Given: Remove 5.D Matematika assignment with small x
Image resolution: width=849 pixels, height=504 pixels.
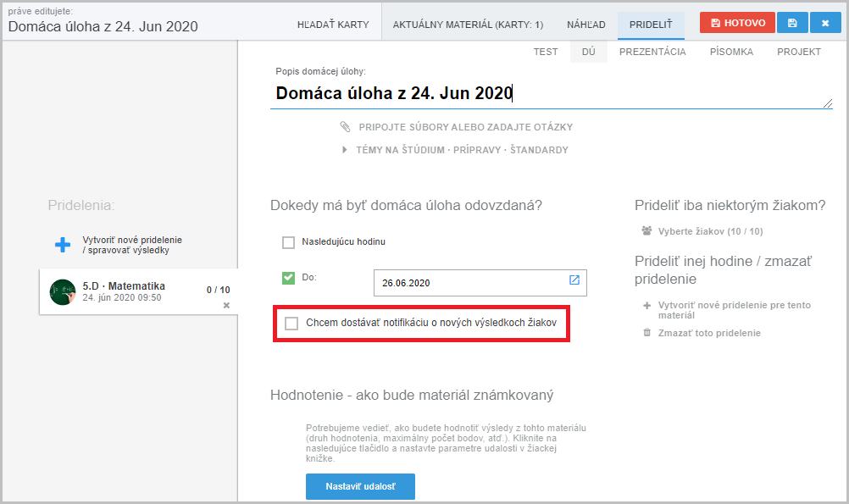Looking at the screenshot, I should click(226, 305).
